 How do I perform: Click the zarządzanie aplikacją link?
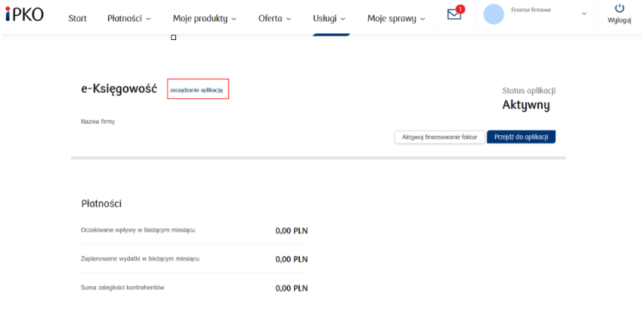click(197, 90)
